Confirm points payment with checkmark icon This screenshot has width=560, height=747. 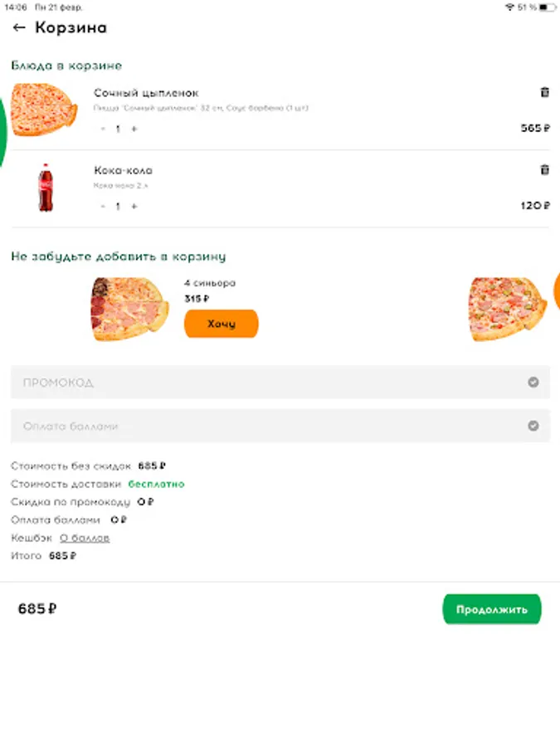coord(533,426)
